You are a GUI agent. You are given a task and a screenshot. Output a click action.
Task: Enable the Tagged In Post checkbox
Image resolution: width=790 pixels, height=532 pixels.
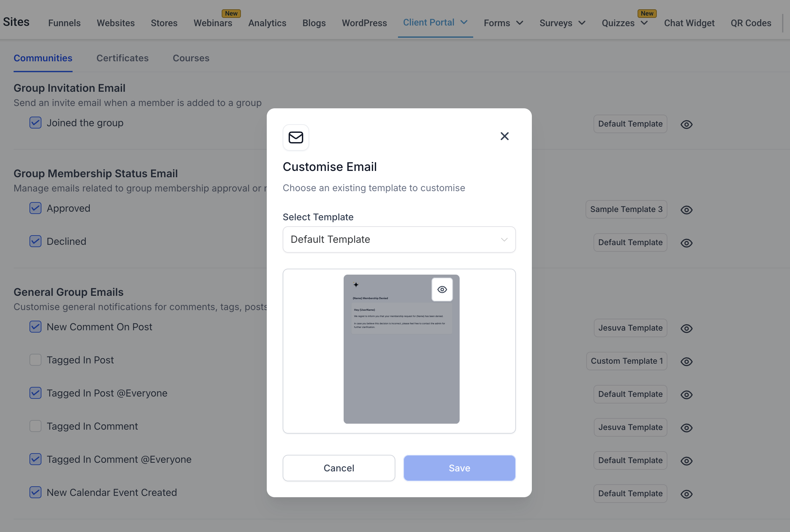pos(35,360)
